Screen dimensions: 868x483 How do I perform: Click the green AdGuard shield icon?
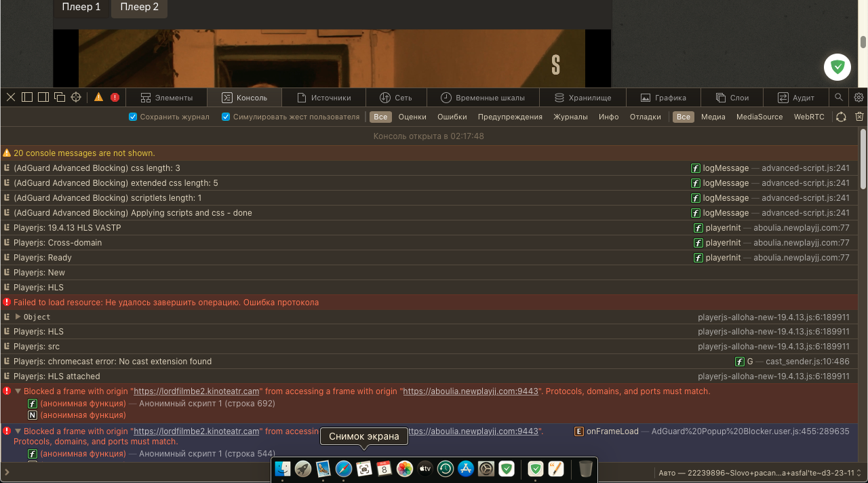(837, 67)
